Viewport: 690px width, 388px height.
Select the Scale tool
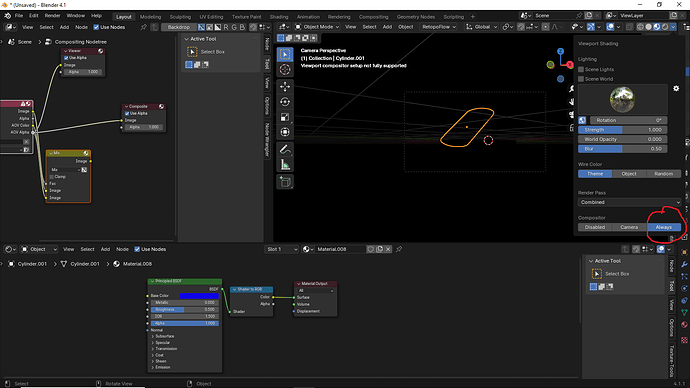coord(285,117)
